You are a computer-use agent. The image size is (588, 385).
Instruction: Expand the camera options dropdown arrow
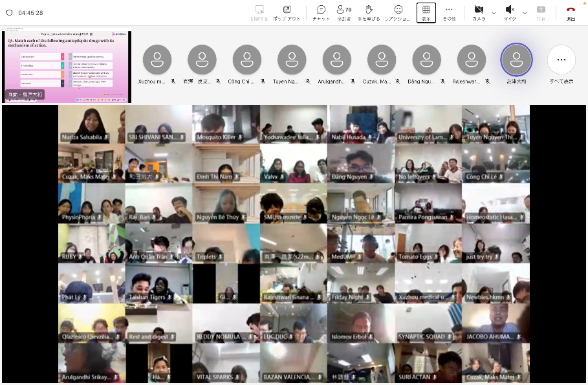[x=494, y=12]
